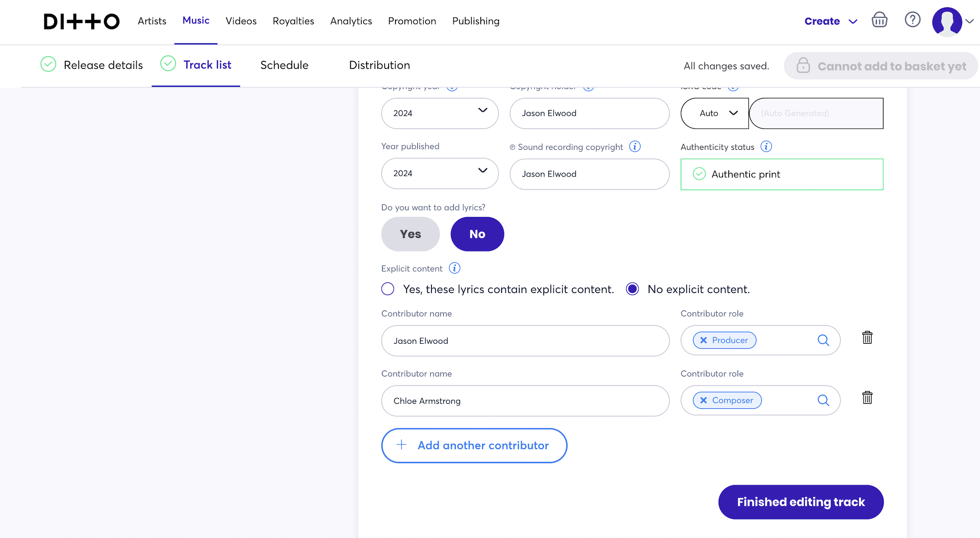Image resolution: width=980 pixels, height=538 pixels.
Task: Open the Year published 2024 dropdown
Action: click(x=440, y=173)
